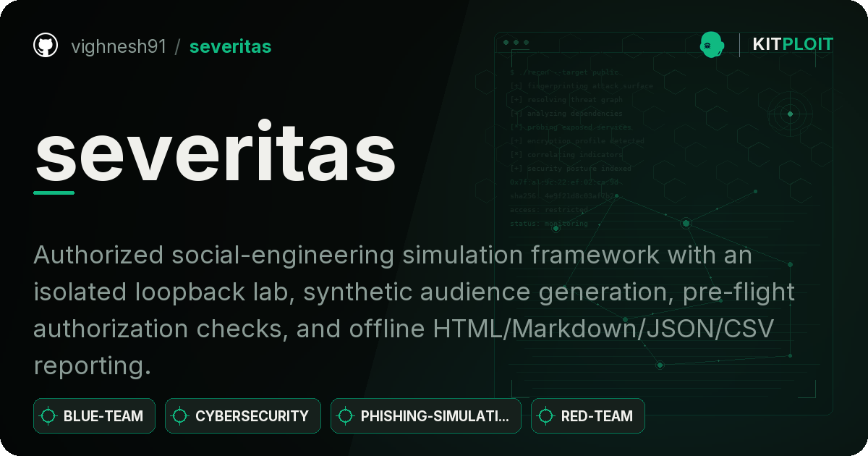
Task: Click the terminal line 'resolving threat graph'
Action: click(x=566, y=100)
